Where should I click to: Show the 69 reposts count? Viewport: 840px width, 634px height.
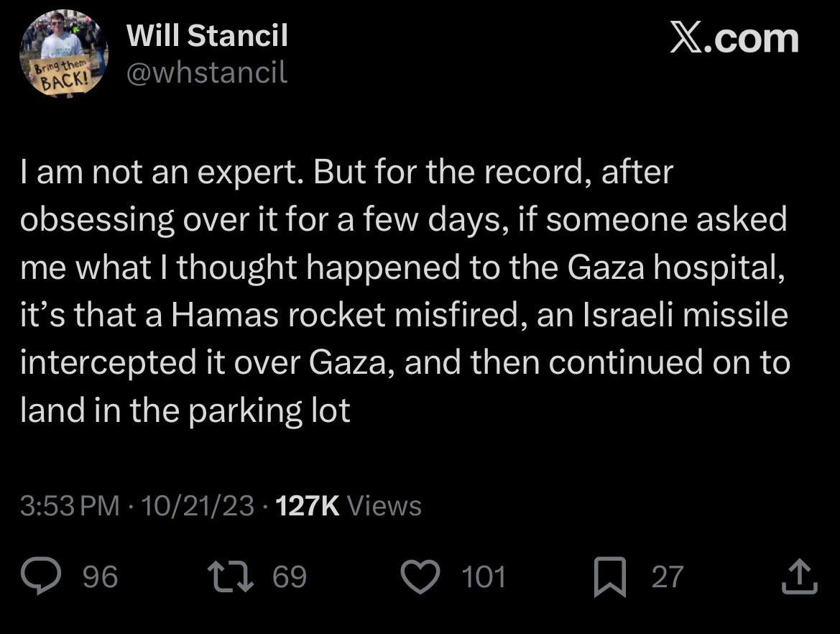coord(290,576)
